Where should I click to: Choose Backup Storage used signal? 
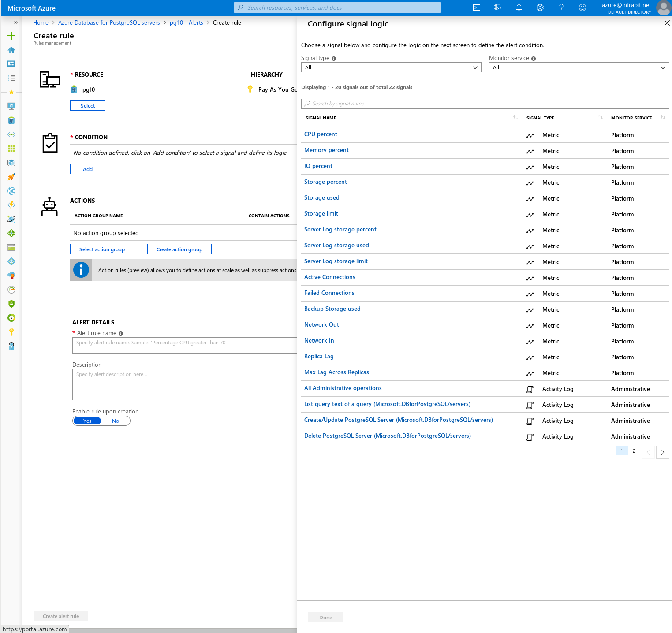(332, 309)
